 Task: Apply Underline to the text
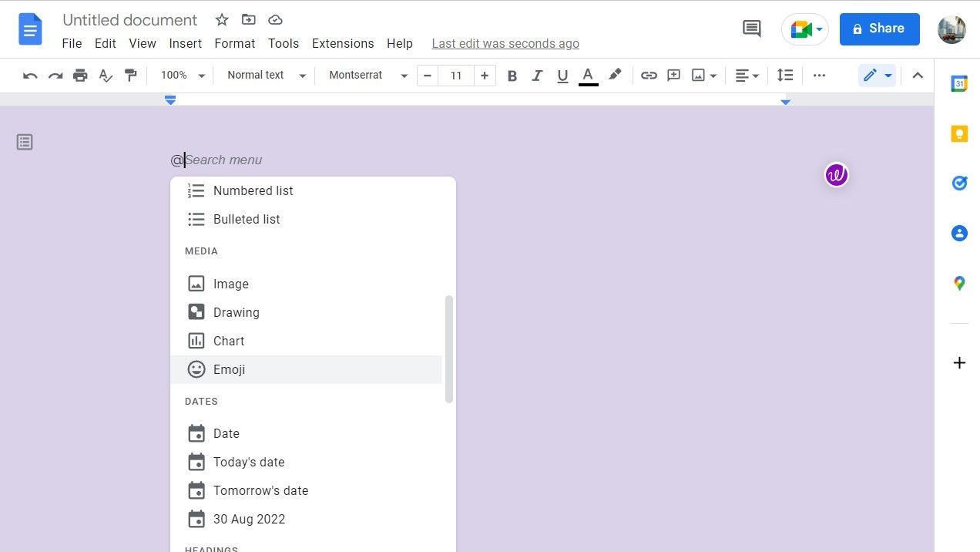click(562, 75)
